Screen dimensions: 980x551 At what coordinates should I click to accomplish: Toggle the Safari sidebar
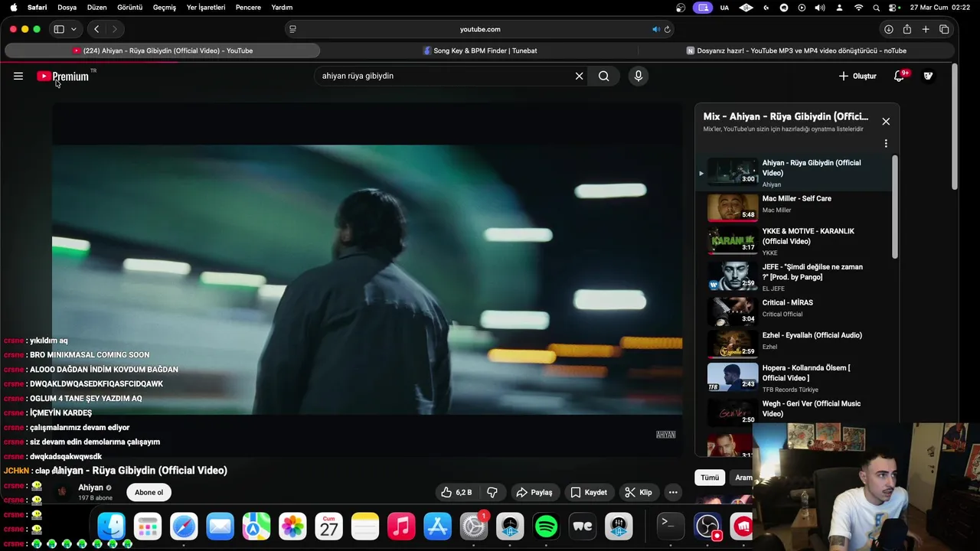(59, 29)
